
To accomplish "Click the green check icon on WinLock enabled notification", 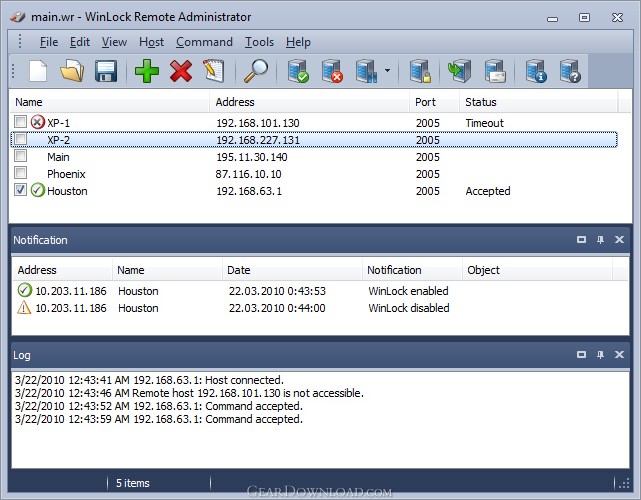I will [x=25, y=290].
